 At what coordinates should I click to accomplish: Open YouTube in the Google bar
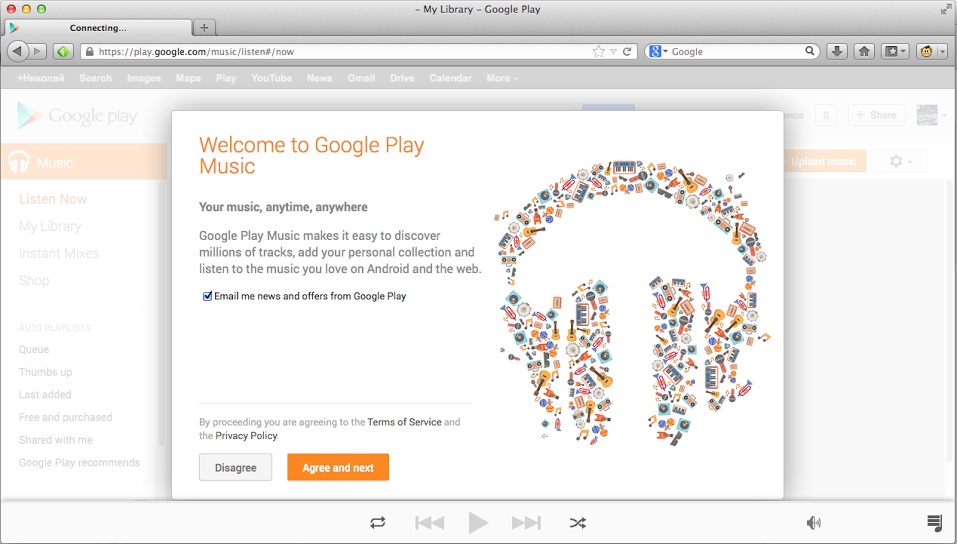[x=272, y=78]
